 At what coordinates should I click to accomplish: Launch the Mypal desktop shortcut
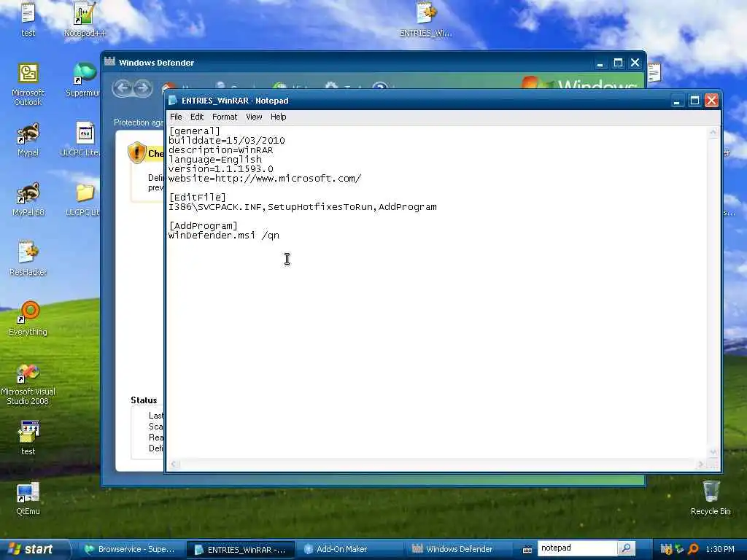coord(28,139)
